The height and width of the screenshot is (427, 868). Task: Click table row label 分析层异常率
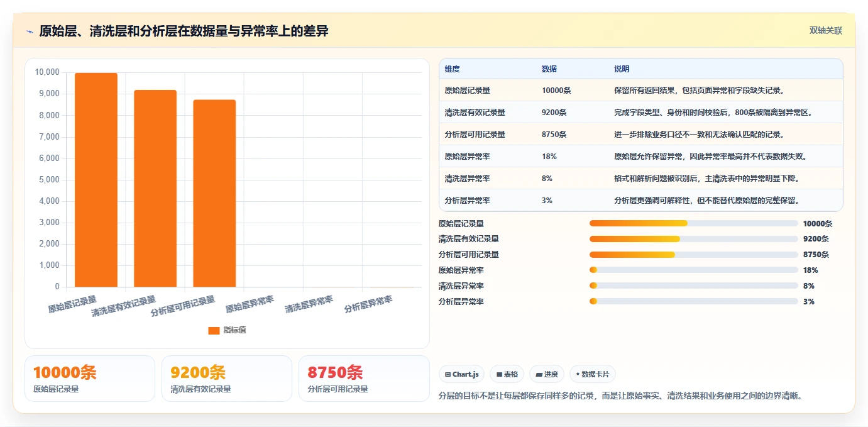(x=467, y=201)
